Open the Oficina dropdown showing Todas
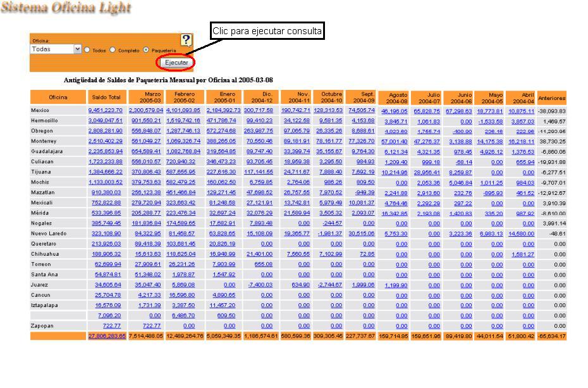Viewport: 588px width, 388px height. click(x=56, y=49)
